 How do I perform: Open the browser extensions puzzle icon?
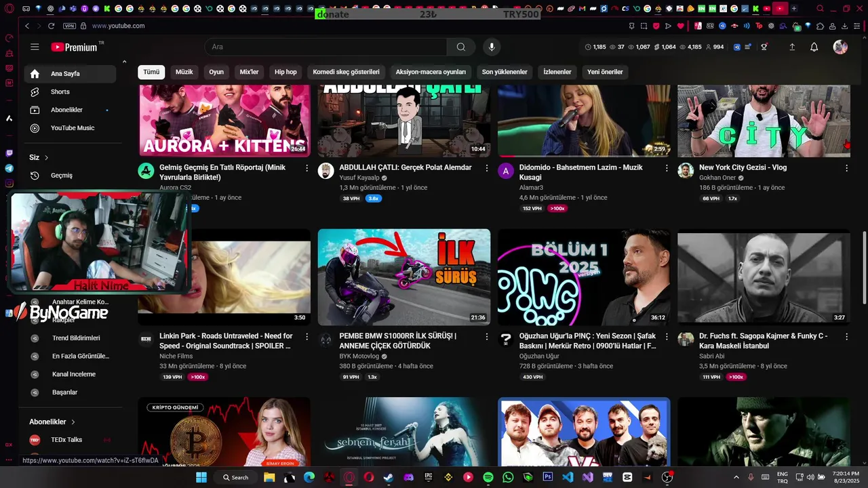click(x=821, y=26)
